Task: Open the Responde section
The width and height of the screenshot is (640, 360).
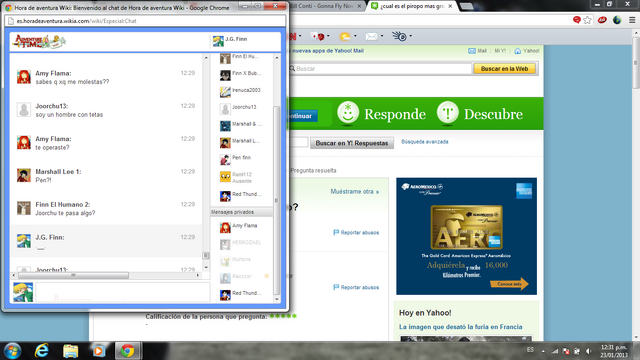Action: coord(382,113)
